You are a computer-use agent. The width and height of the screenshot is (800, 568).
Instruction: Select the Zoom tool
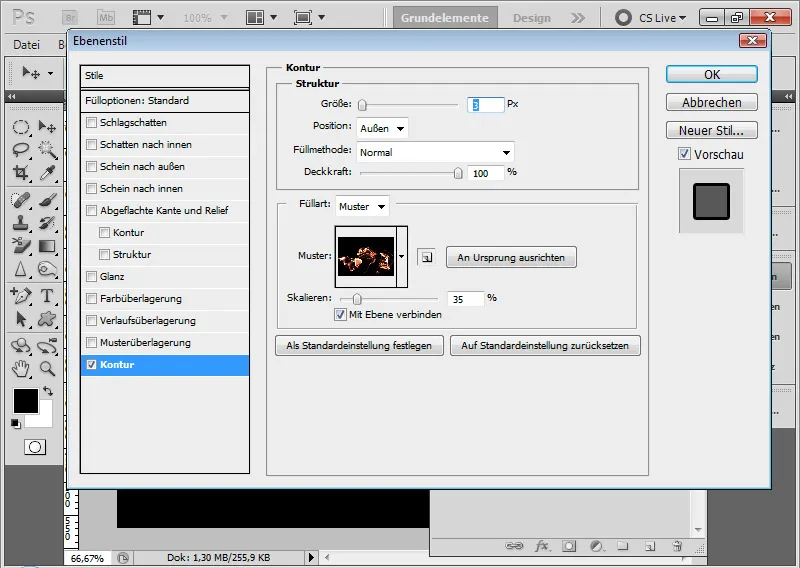coord(47,368)
